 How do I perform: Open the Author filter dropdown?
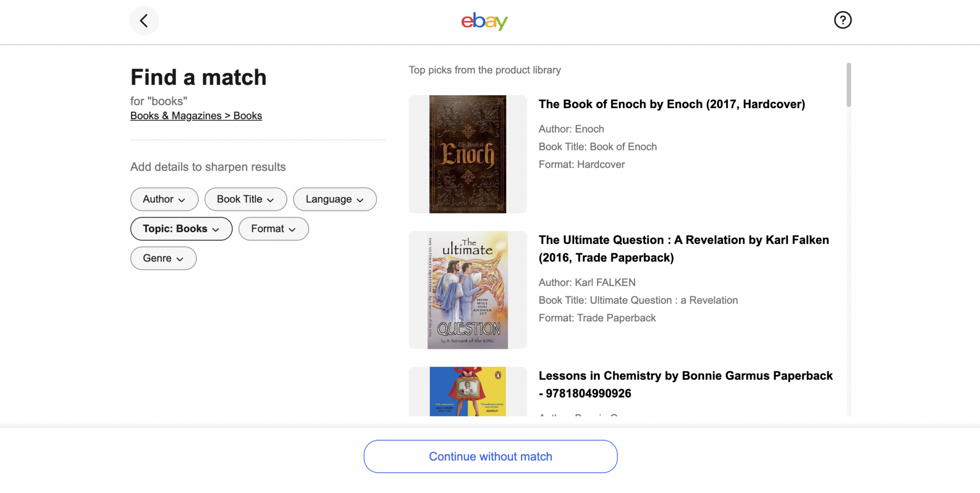[x=164, y=199]
